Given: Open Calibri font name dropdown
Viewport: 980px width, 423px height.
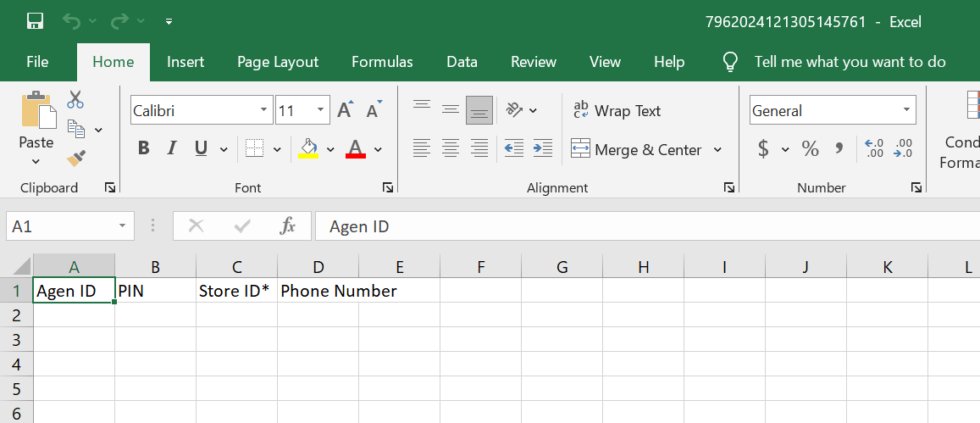Looking at the screenshot, I should pyautogui.click(x=264, y=110).
